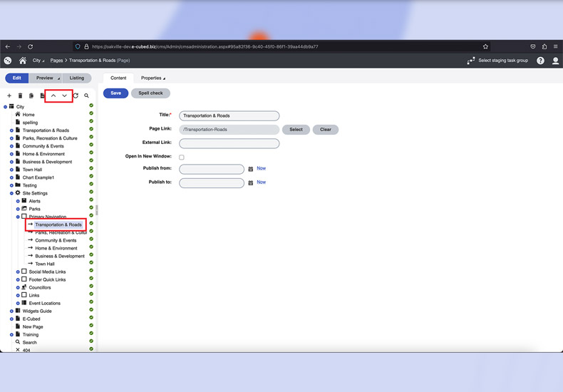The height and width of the screenshot is (392, 563).
Task: Select Town Hall under Primary Navigation
Action: click(45, 264)
